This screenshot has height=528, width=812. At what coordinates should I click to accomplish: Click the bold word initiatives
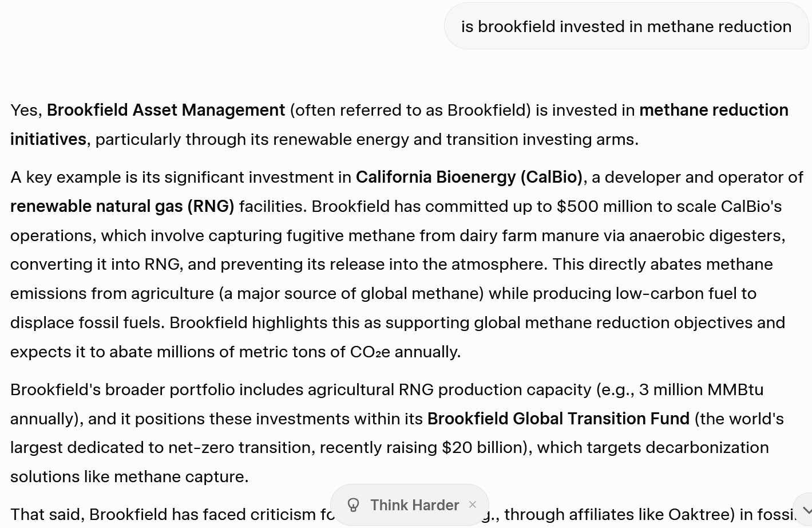click(x=48, y=139)
